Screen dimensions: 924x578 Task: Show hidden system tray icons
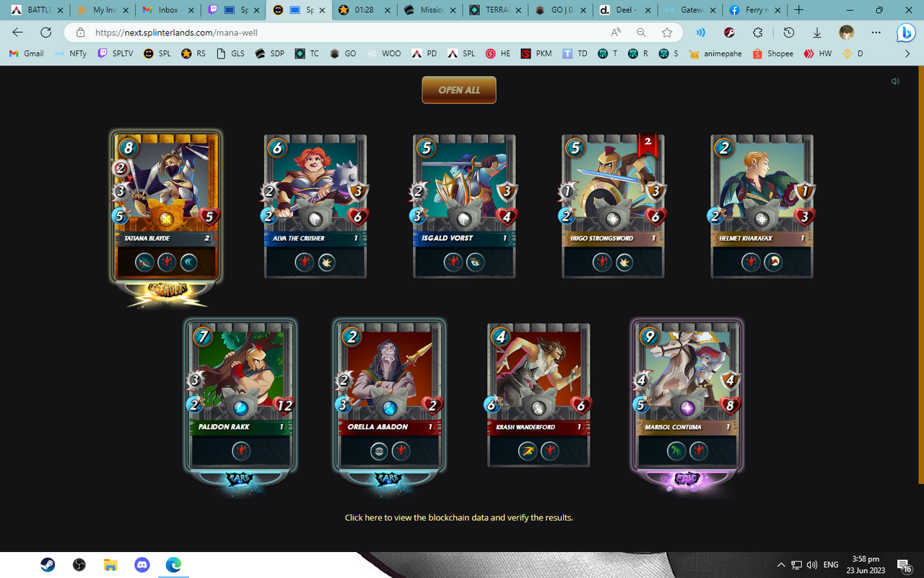[781, 565]
